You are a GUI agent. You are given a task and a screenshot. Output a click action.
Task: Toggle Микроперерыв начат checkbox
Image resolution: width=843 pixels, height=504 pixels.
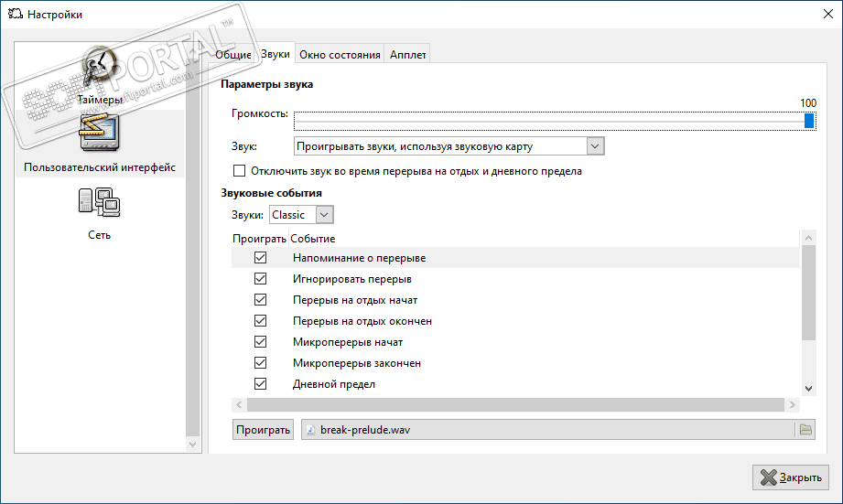coord(260,341)
